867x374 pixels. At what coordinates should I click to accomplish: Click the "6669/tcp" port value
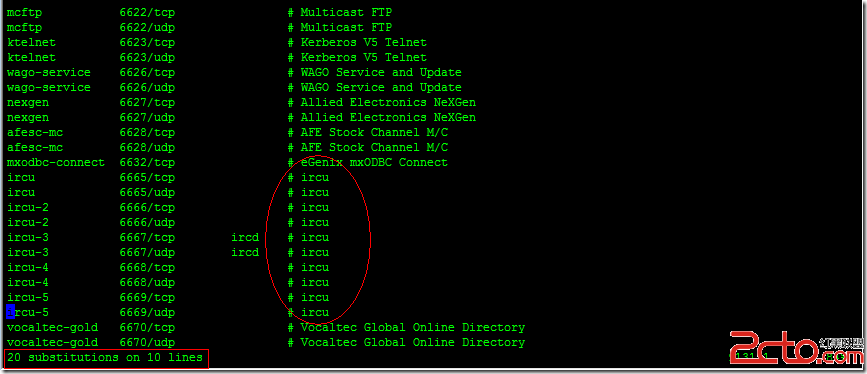(147, 298)
